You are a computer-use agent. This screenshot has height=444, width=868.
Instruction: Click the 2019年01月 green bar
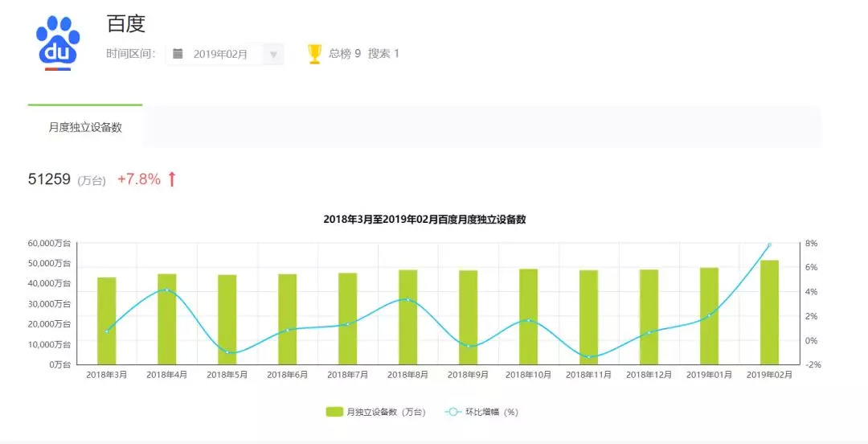(709, 316)
